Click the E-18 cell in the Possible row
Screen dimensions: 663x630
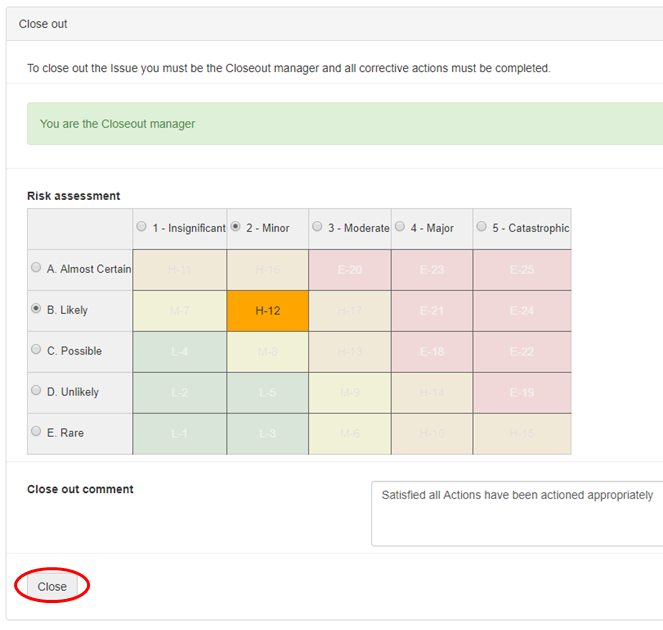[431, 352]
